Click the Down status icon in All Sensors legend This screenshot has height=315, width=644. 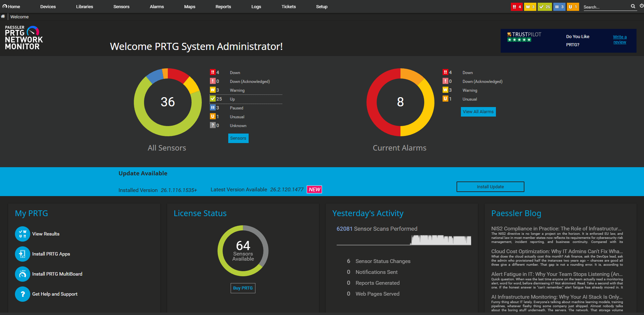213,72
